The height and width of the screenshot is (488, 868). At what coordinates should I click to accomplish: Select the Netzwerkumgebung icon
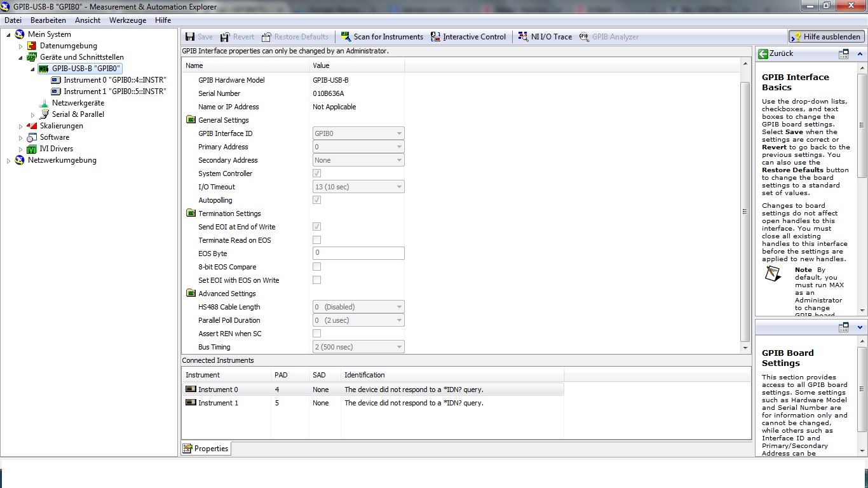[20, 160]
